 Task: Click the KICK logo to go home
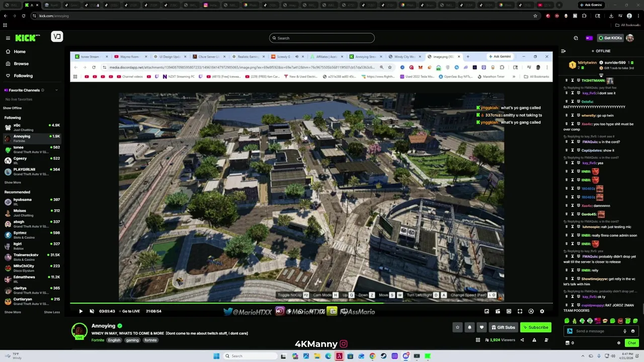pyautogui.click(x=27, y=38)
